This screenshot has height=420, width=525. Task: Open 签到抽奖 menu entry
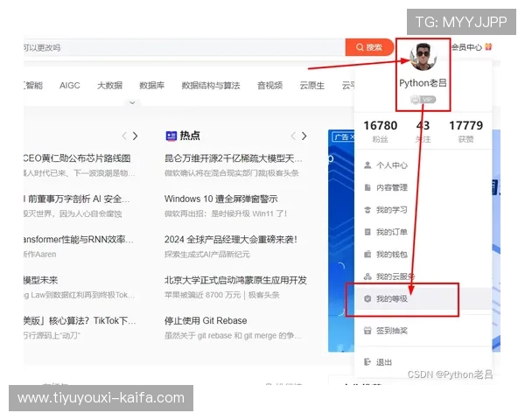(x=423, y=331)
